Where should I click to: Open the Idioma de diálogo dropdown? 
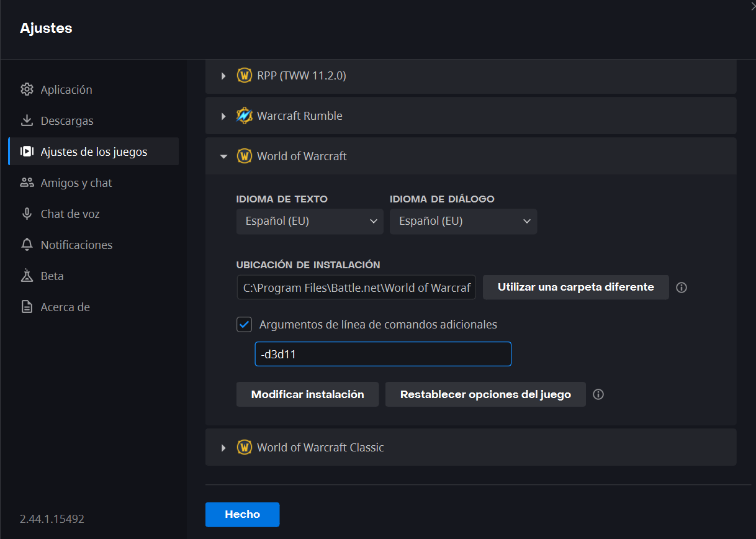coord(463,221)
